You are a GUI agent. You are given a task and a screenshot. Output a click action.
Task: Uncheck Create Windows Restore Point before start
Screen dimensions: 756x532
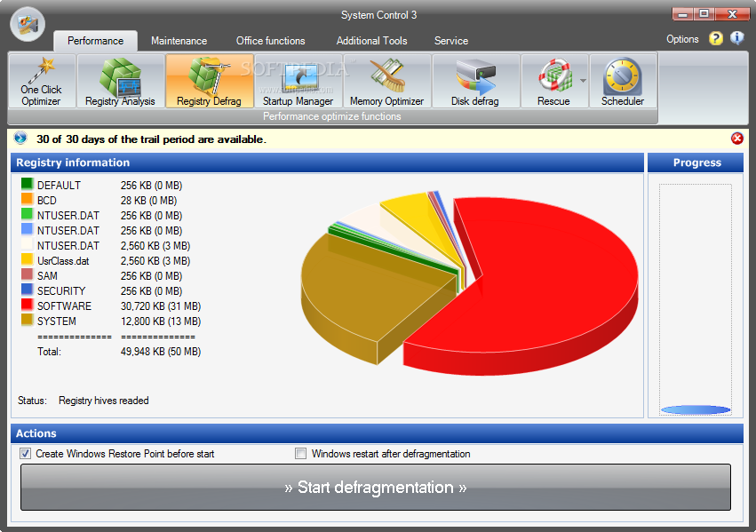[x=25, y=454]
